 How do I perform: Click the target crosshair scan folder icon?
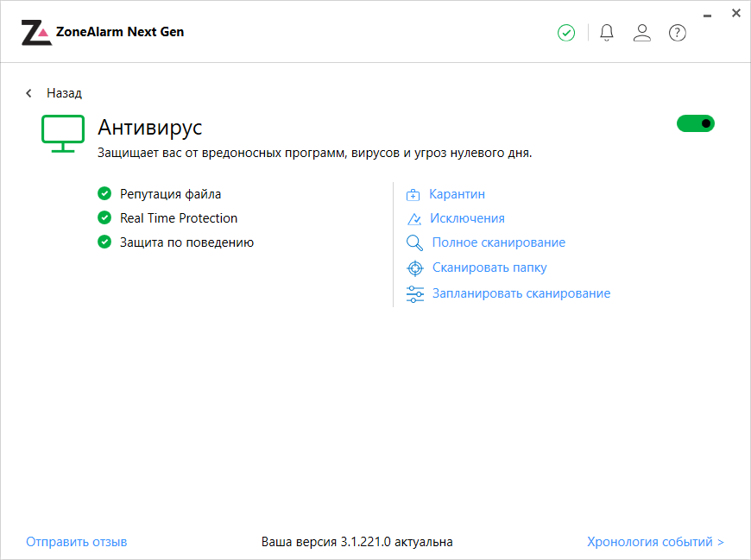[x=414, y=268]
